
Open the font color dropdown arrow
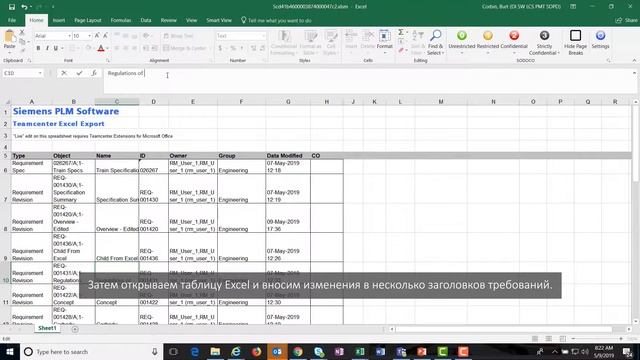pos(107,48)
